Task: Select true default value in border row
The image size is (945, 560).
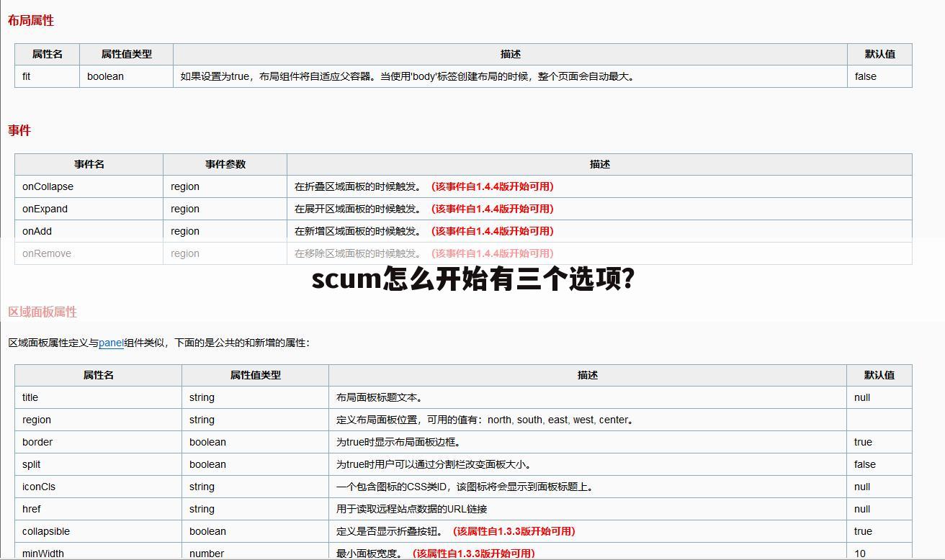Action: click(x=863, y=442)
